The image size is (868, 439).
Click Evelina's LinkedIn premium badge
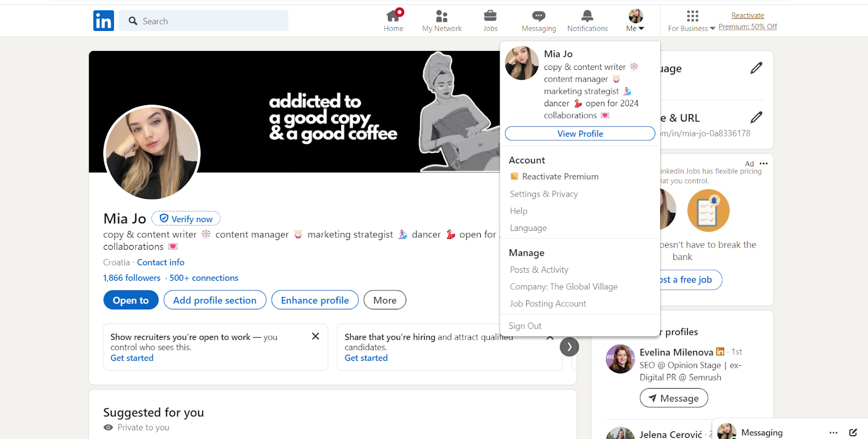(720, 351)
